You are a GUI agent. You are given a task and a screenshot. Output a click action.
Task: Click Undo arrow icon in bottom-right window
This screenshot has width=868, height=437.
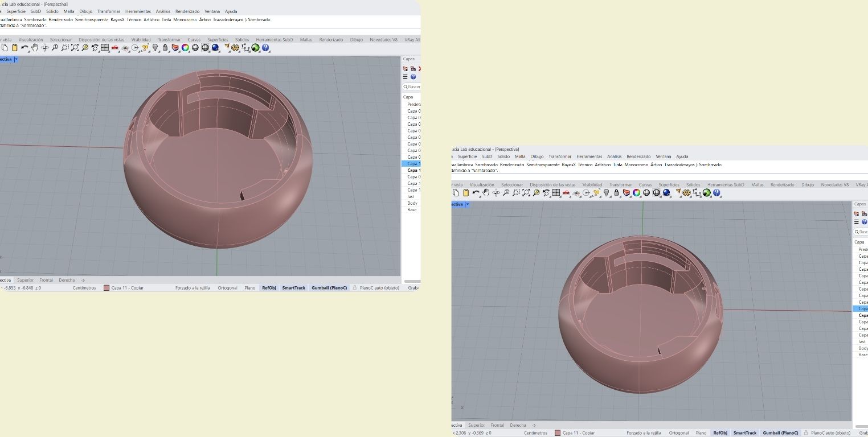coord(476,193)
